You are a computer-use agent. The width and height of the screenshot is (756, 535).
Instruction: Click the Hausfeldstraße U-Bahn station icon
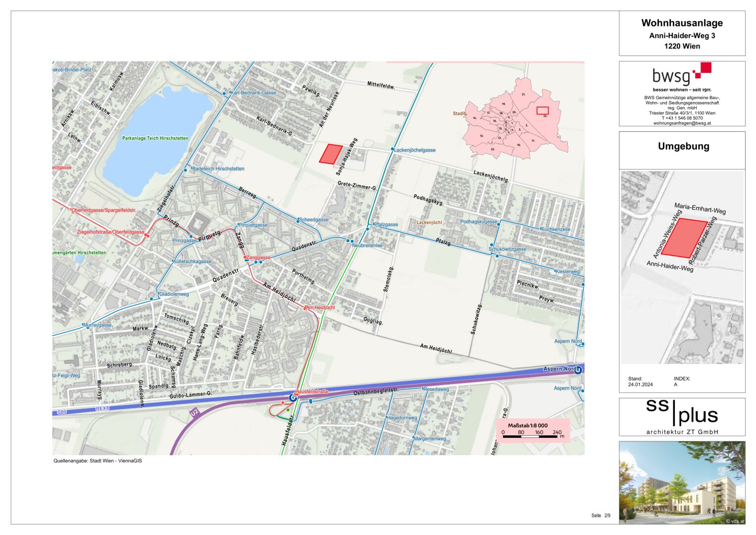pos(293,397)
